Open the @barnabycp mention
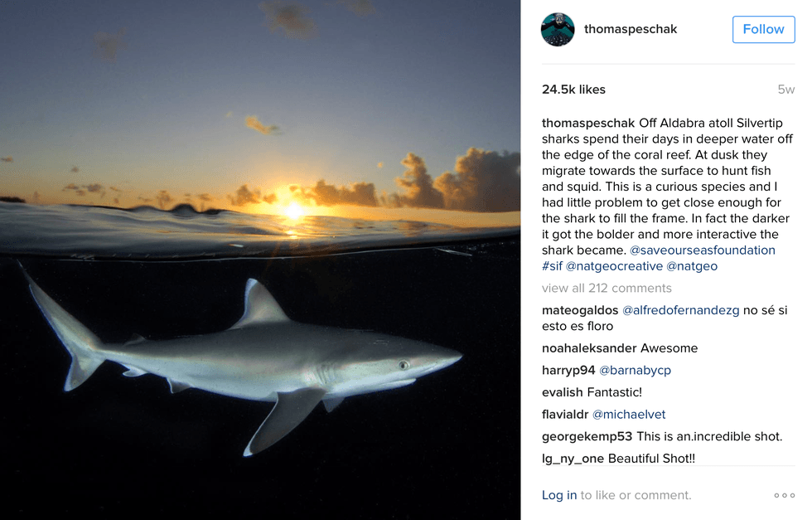 tap(635, 370)
